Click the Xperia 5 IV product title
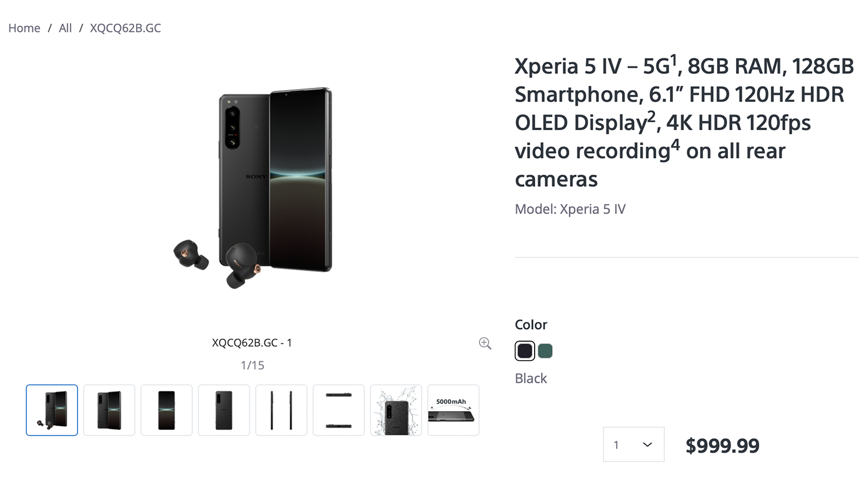 coord(685,123)
